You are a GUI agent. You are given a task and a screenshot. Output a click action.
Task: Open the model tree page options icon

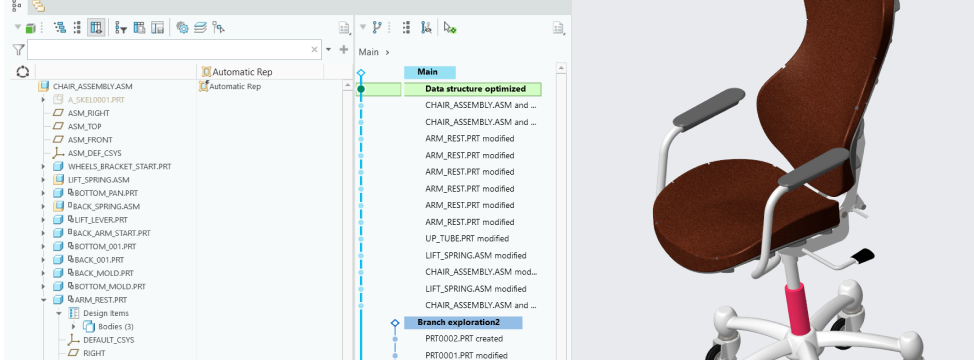[x=345, y=28]
